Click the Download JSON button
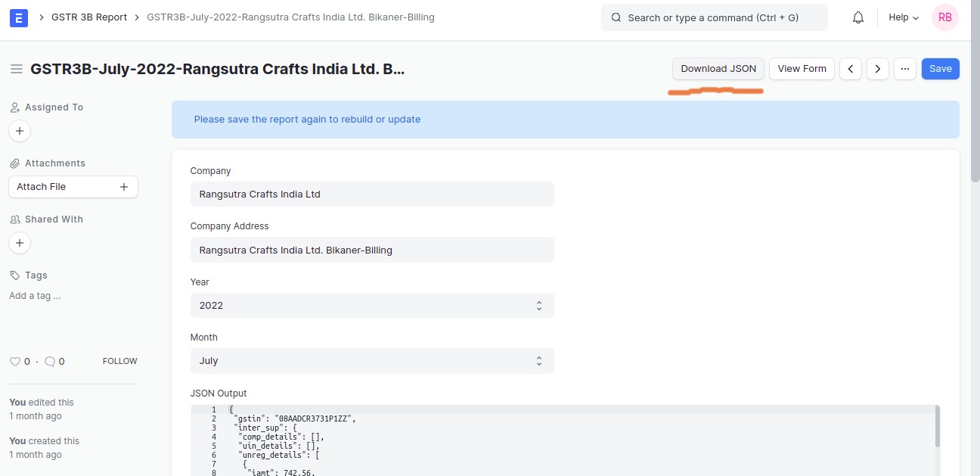 coord(718,69)
